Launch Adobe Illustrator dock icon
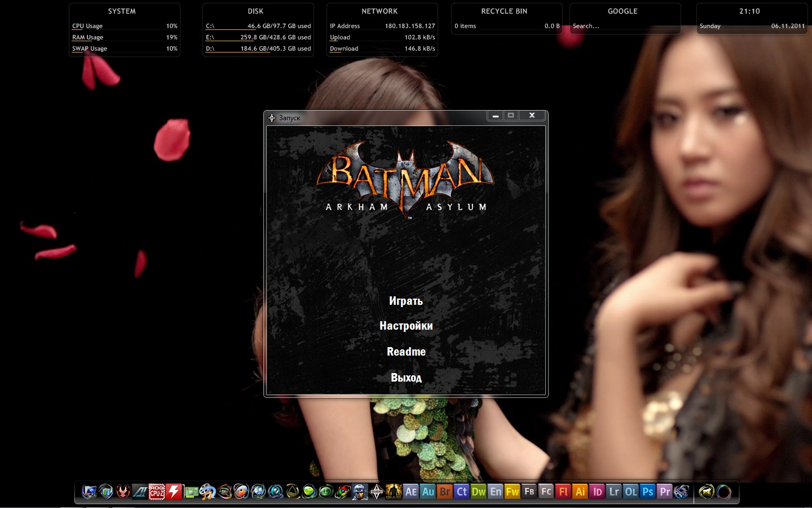The height and width of the screenshot is (508, 812). click(580, 492)
